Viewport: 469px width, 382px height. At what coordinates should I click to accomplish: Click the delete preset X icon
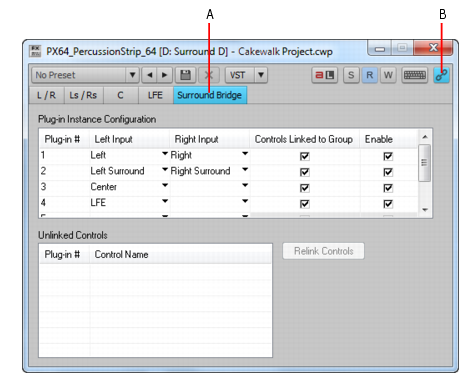coord(209,75)
